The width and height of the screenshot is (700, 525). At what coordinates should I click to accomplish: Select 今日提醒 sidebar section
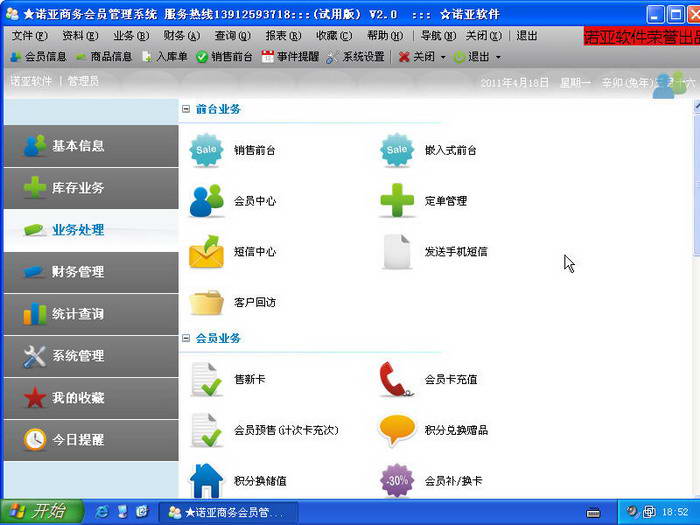click(x=91, y=440)
